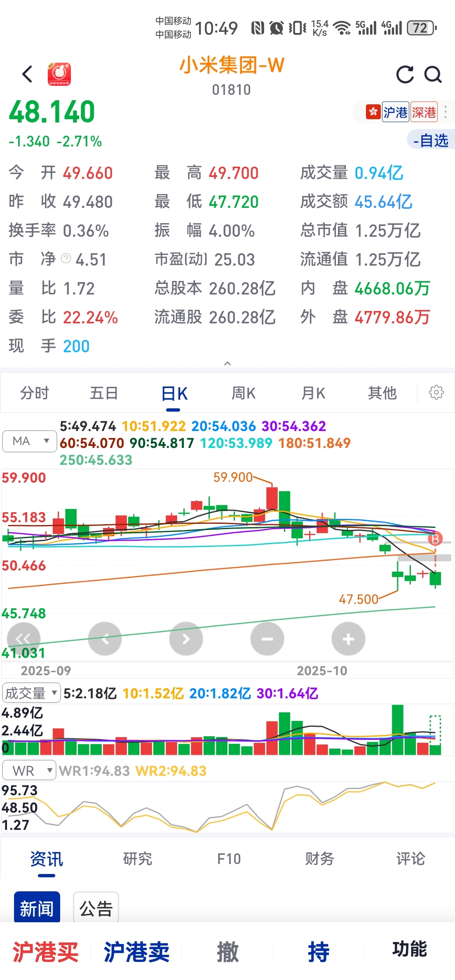
Task: Open the three-dot menu beside 深港
Action: [445, 112]
